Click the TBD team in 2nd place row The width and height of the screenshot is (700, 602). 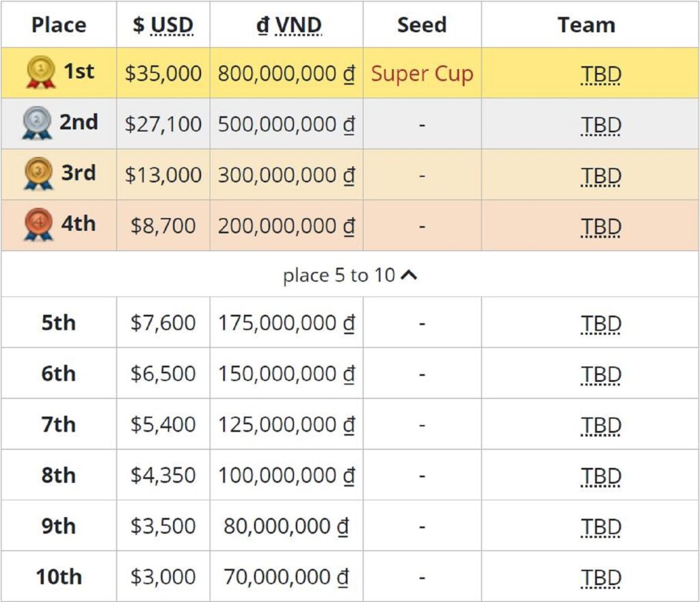[x=601, y=126]
